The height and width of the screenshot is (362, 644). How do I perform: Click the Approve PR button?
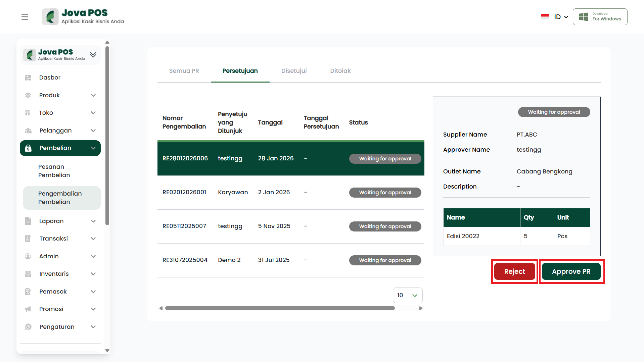tap(571, 271)
